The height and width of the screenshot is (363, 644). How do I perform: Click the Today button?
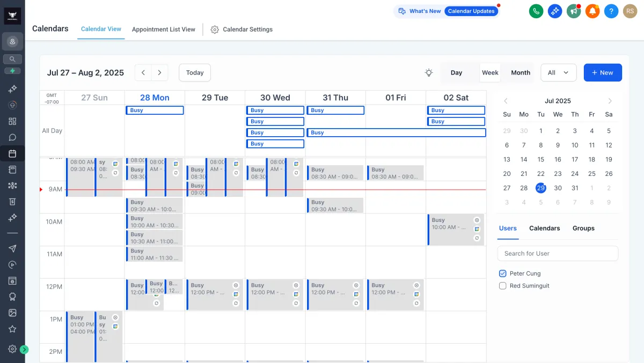tap(194, 73)
